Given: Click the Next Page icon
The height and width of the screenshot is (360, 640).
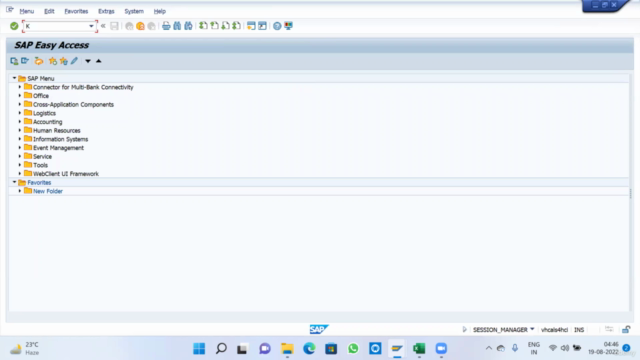Looking at the screenshot, I should [225, 26].
